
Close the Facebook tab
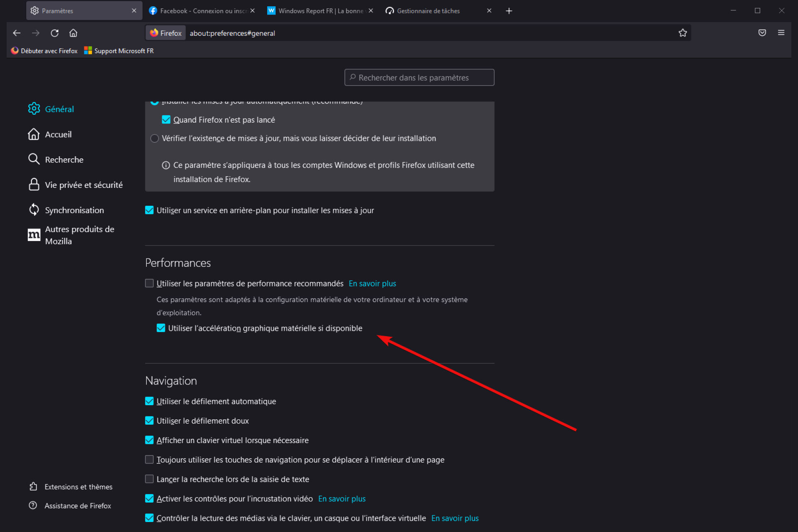[x=252, y=11]
